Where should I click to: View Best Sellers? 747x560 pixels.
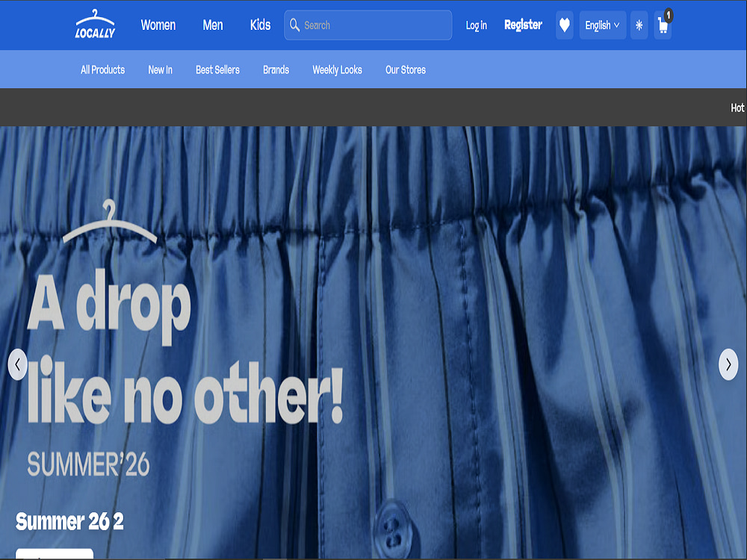click(217, 69)
